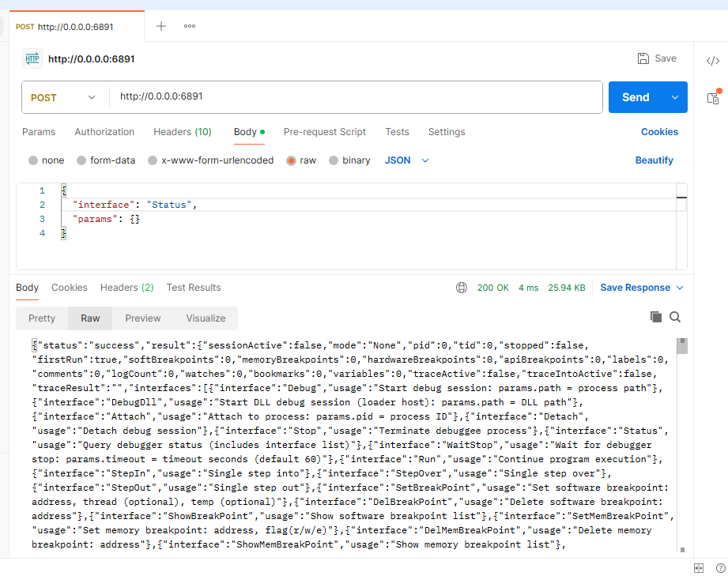
Task: Open a new request tab with plus
Action: pos(161,26)
